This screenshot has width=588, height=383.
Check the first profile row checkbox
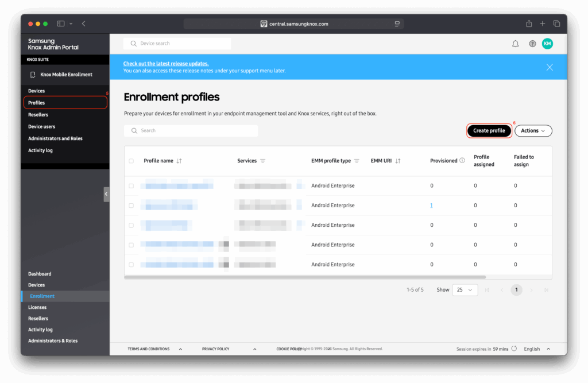130,185
